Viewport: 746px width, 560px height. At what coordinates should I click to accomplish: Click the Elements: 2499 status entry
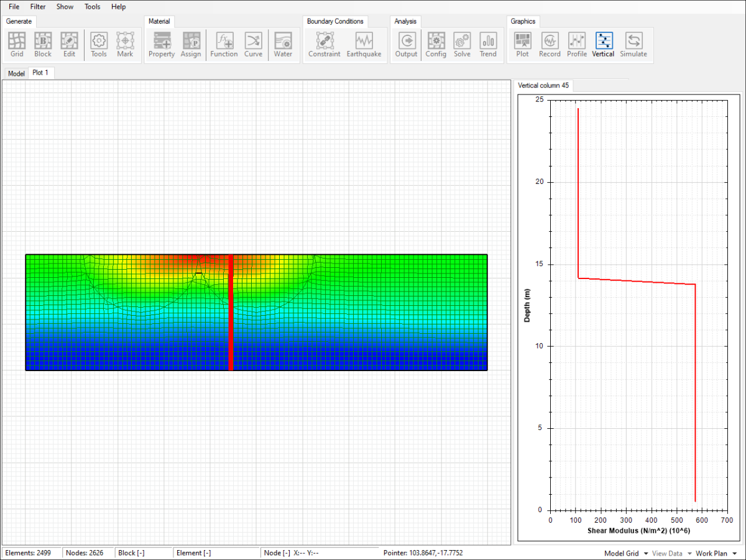29,553
